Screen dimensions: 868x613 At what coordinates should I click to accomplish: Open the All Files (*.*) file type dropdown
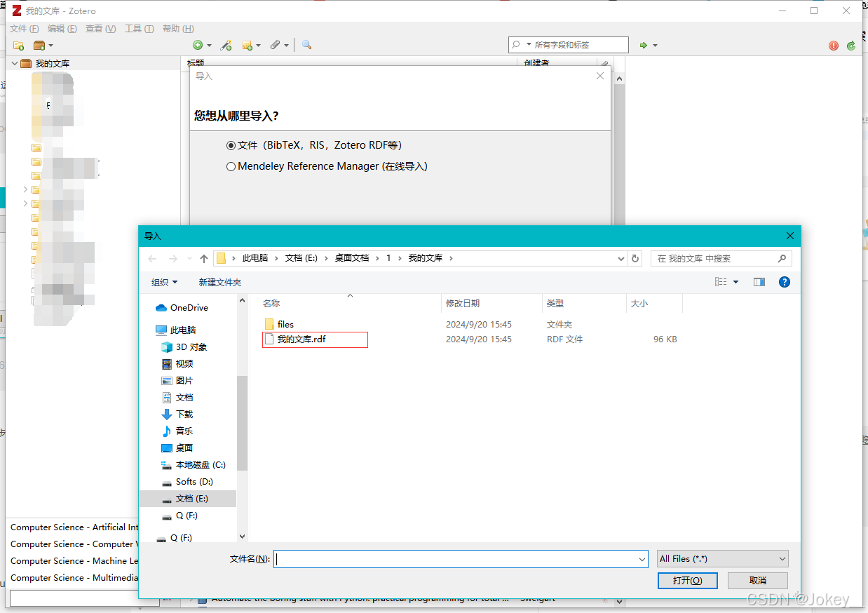pos(722,559)
